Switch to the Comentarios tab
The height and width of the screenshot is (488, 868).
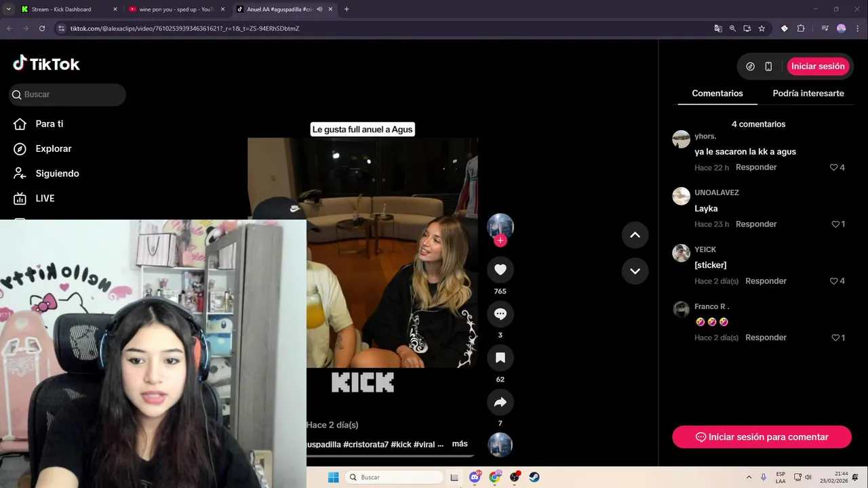click(x=717, y=94)
